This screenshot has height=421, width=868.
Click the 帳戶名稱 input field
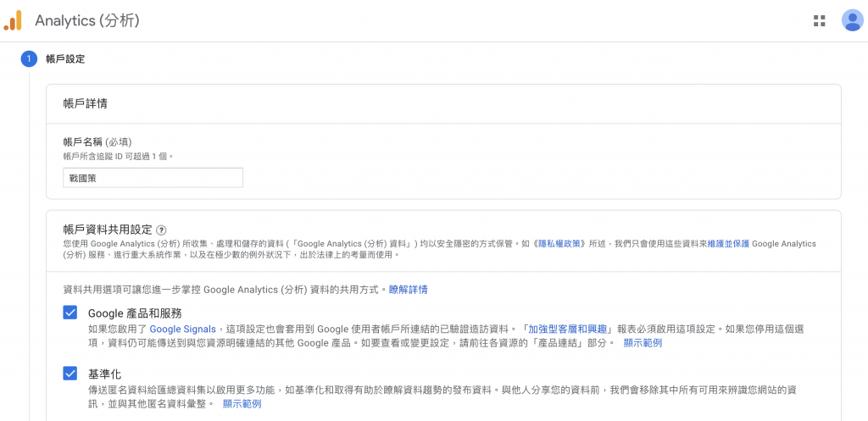(x=153, y=178)
